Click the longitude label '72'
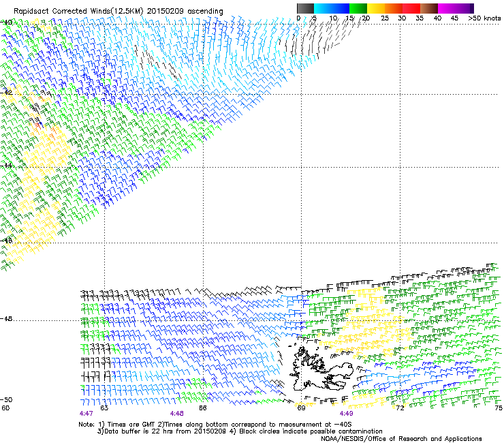Viewport: 504px width, 443px height. pyautogui.click(x=400, y=408)
